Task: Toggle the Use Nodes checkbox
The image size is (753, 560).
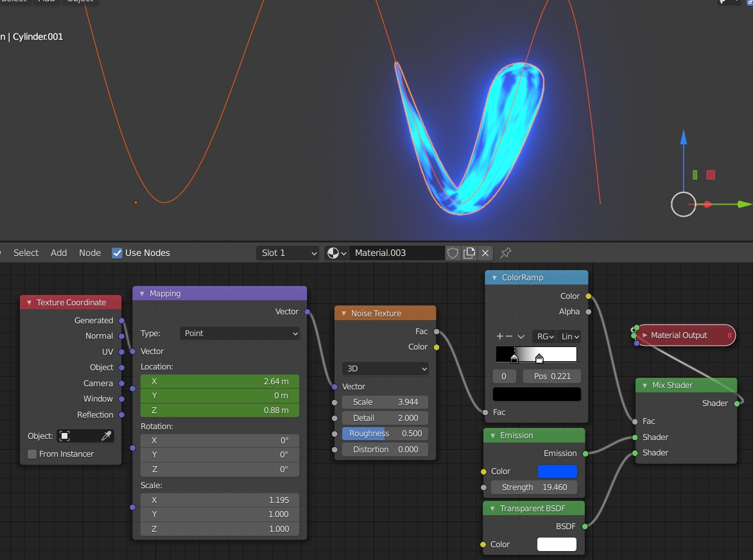Action: 117,253
